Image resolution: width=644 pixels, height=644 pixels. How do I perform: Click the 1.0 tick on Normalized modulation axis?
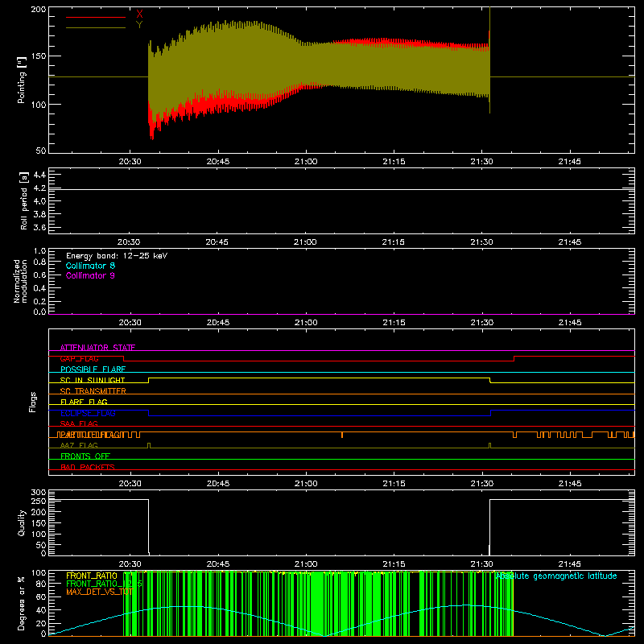click(39, 251)
